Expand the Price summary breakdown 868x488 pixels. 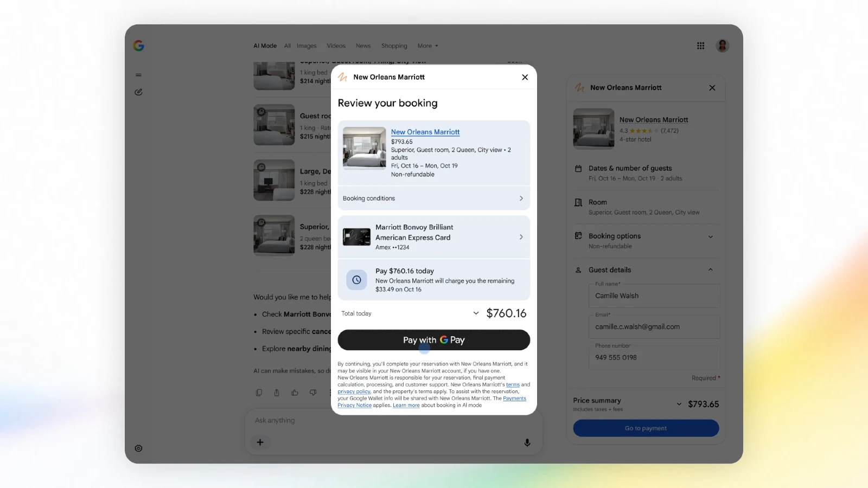click(x=679, y=404)
